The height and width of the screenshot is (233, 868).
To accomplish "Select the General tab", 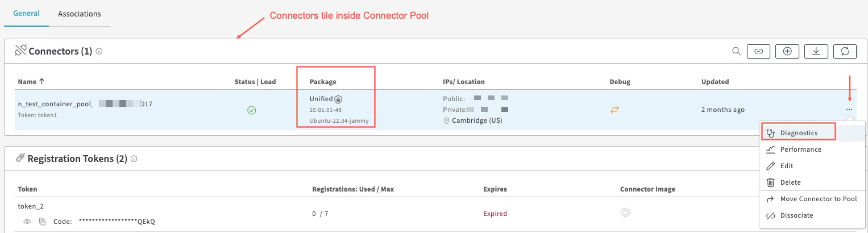I will (26, 14).
